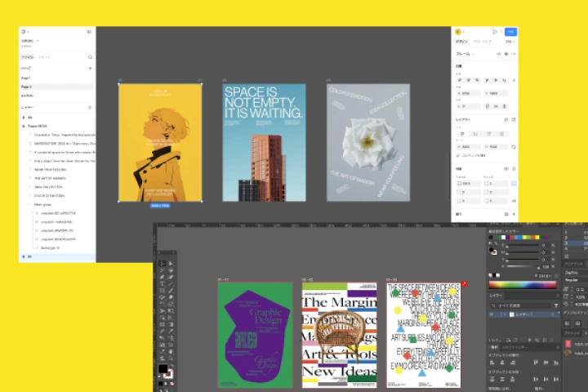Switch to the アセット tab in Figma
The width and height of the screenshot is (588, 392).
[44, 57]
